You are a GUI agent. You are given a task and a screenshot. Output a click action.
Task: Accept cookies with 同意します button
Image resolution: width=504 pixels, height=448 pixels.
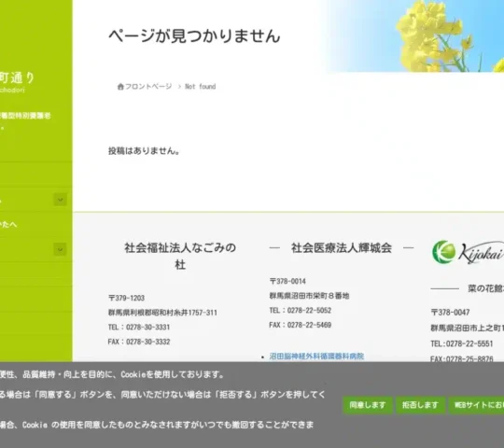tap(368, 405)
